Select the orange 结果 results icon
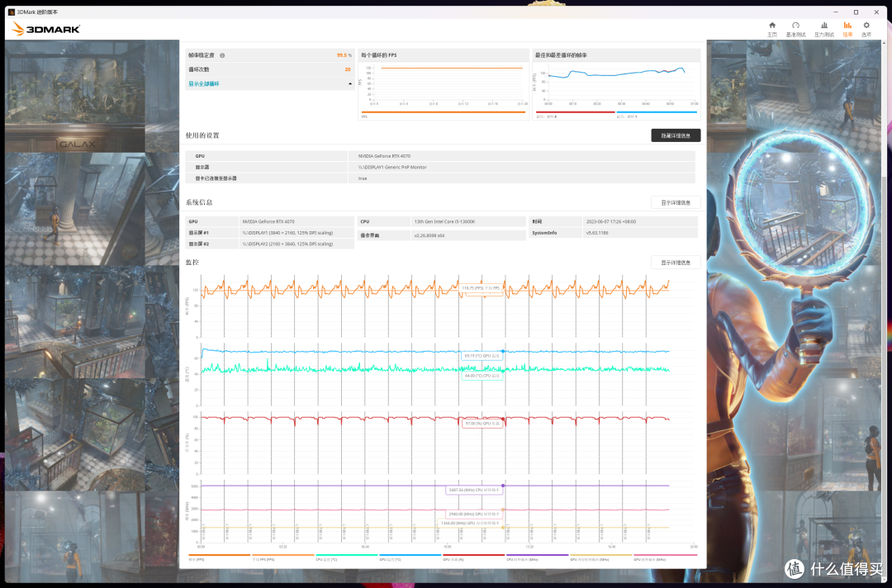892x588 pixels. [x=847, y=29]
